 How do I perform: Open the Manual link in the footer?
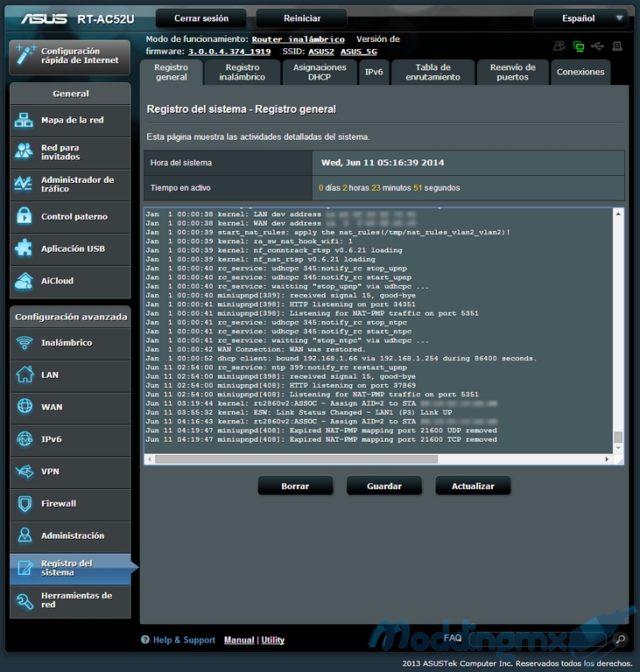point(239,640)
